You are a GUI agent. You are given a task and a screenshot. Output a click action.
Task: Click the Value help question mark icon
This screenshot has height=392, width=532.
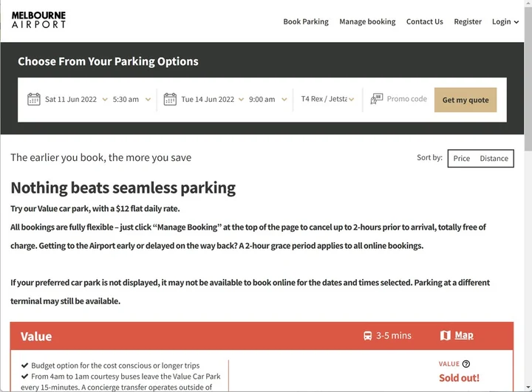(466, 364)
